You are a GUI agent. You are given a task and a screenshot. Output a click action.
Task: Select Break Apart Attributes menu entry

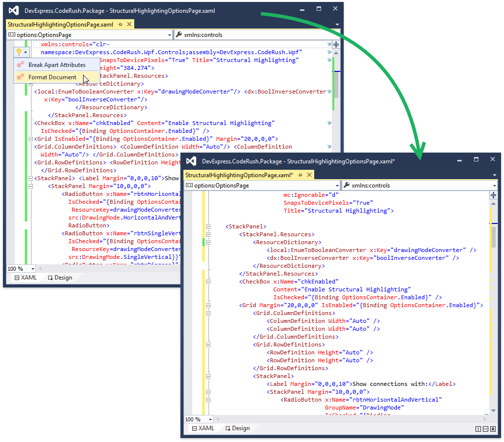pos(57,64)
